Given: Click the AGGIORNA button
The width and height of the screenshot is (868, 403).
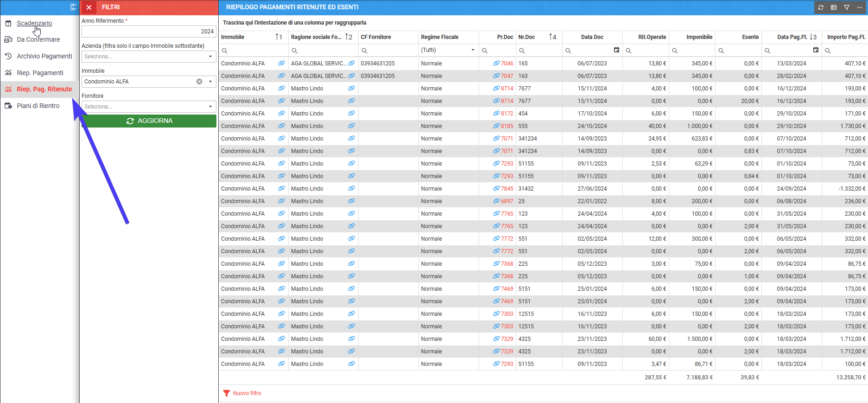Looking at the screenshot, I should tap(149, 121).
